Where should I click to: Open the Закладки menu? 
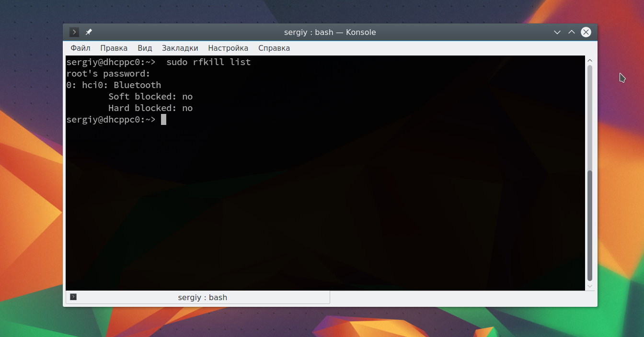(180, 48)
